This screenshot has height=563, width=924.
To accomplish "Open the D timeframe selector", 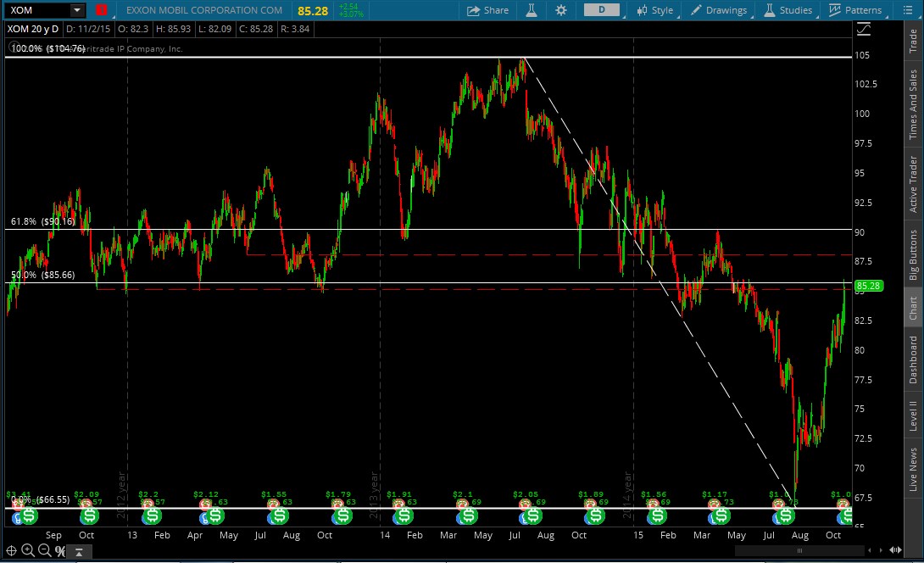I will pyautogui.click(x=602, y=10).
